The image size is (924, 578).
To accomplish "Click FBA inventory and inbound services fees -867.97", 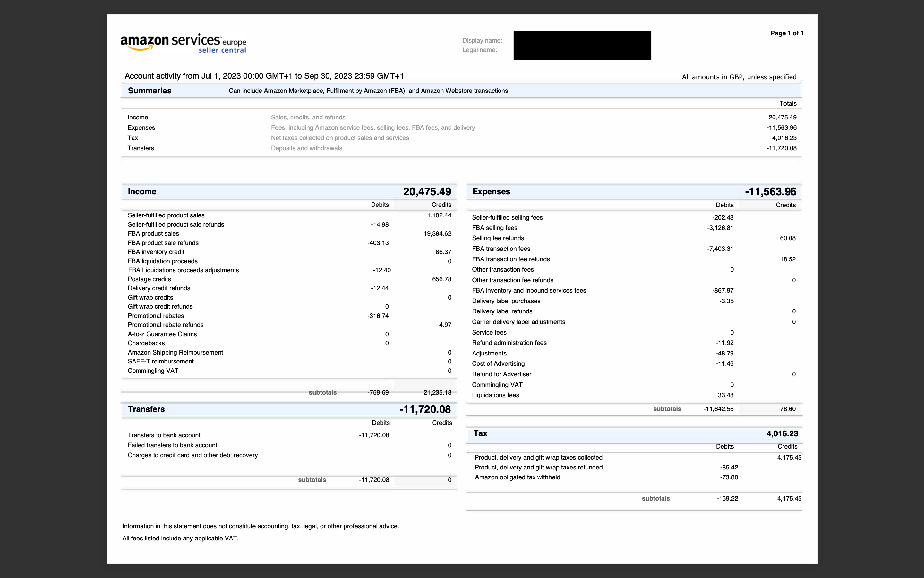I will (x=723, y=291).
